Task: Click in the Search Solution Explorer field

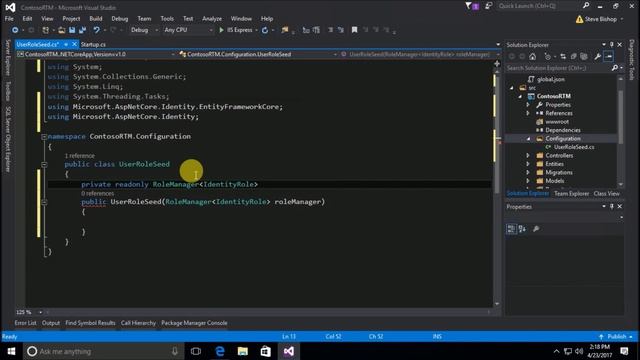Action: pos(558,68)
